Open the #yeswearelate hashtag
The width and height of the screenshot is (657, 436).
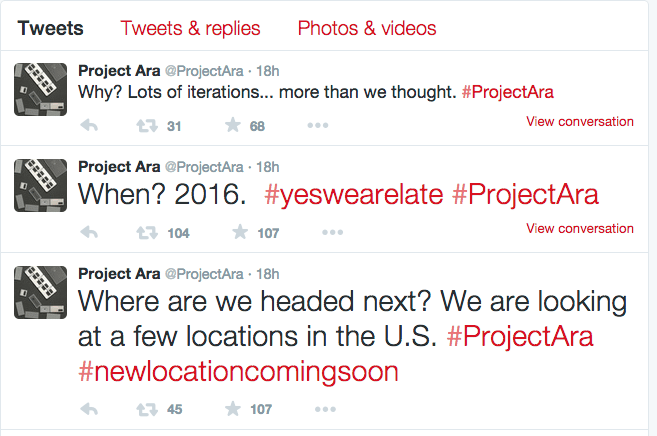(353, 196)
